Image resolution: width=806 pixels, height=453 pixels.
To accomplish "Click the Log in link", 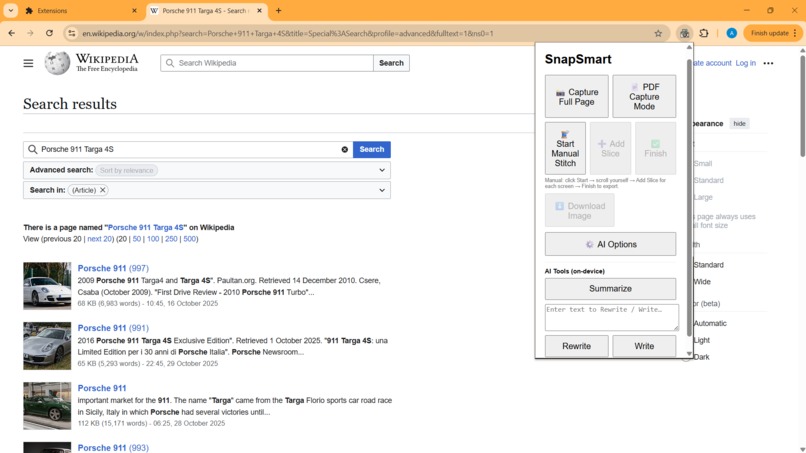I will pyautogui.click(x=745, y=63).
